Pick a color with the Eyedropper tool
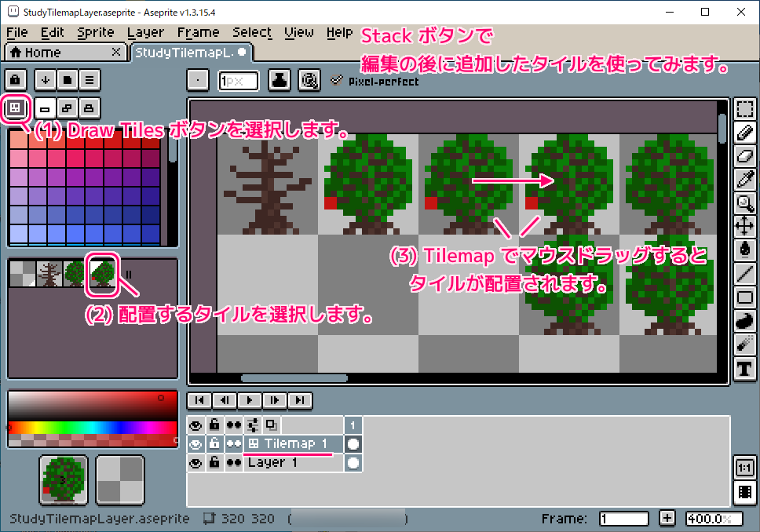Viewport: 760px width, 532px height. (745, 179)
